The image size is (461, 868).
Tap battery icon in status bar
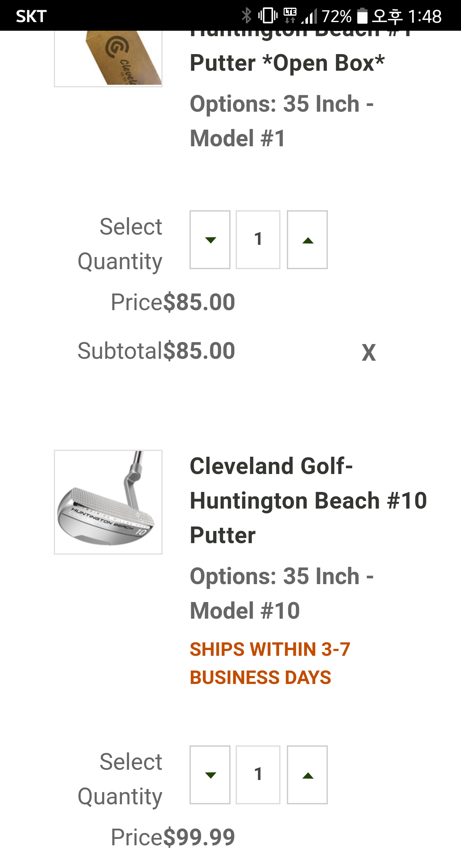(x=362, y=15)
